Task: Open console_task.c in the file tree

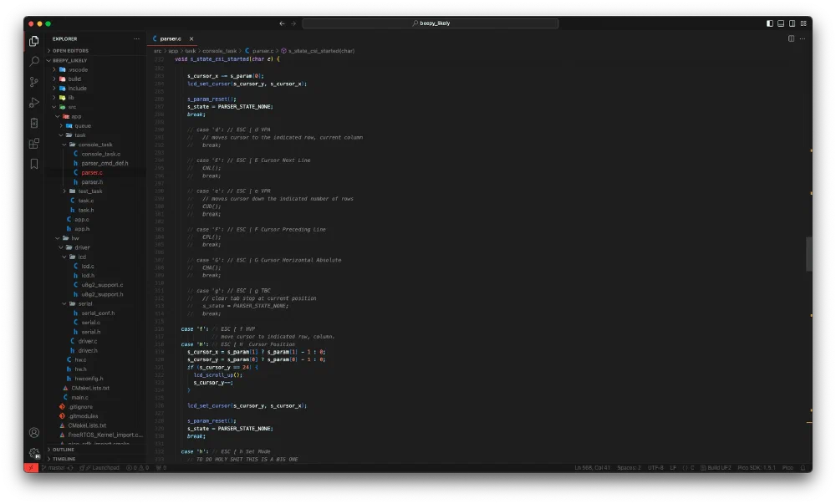Action: point(100,154)
